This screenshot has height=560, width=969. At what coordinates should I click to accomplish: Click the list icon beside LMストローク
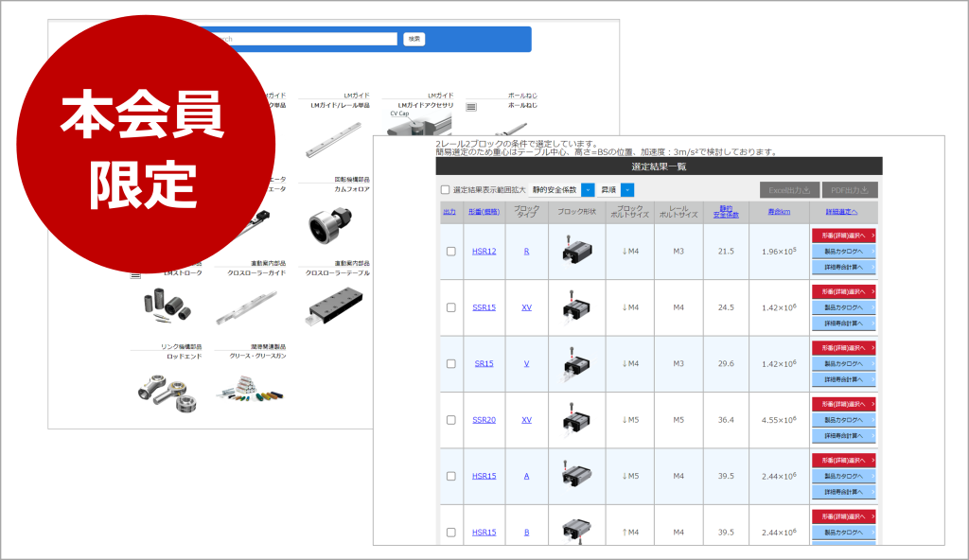pyautogui.click(x=135, y=275)
